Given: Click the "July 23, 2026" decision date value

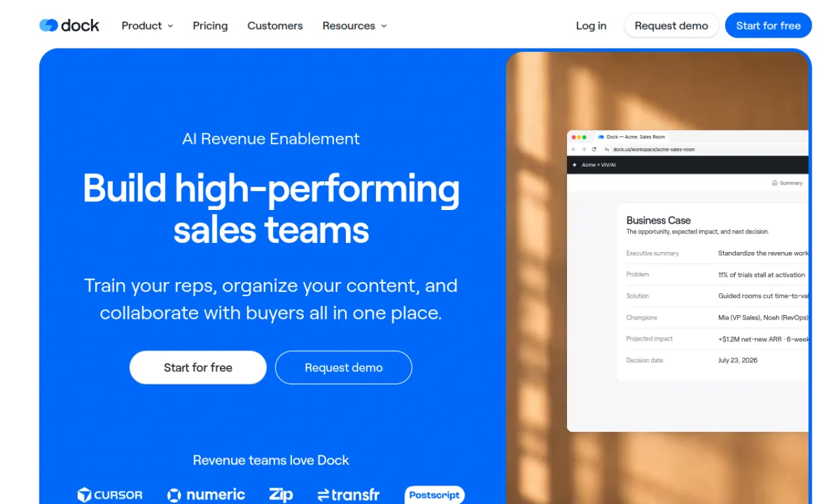Looking at the screenshot, I should (x=738, y=360).
